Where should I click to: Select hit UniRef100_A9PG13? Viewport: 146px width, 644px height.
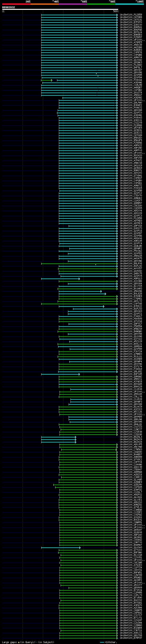(131, 278)
